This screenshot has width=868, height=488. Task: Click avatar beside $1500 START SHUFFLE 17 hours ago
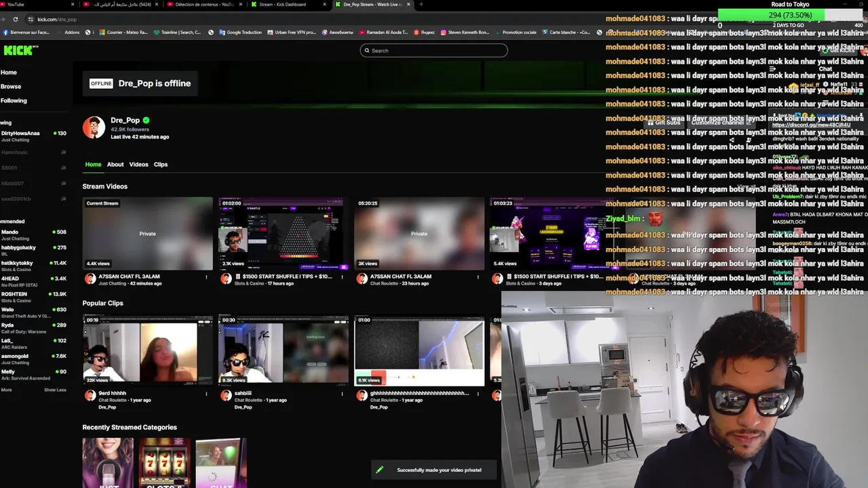pyautogui.click(x=226, y=279)
